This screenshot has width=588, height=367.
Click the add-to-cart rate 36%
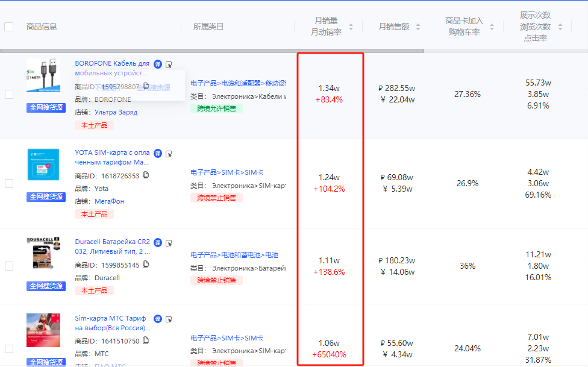point(468,266)
